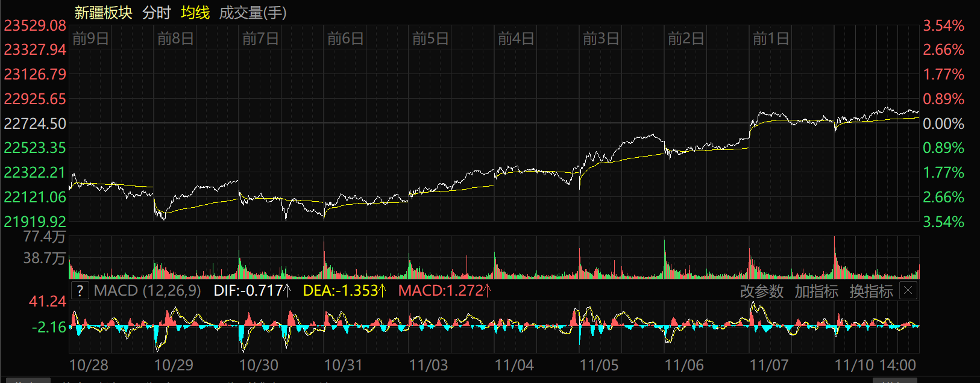The height and width of the screenshot is (383, 980).
Task: Click the yellow DEA value readout
Action: coord(344,291)
